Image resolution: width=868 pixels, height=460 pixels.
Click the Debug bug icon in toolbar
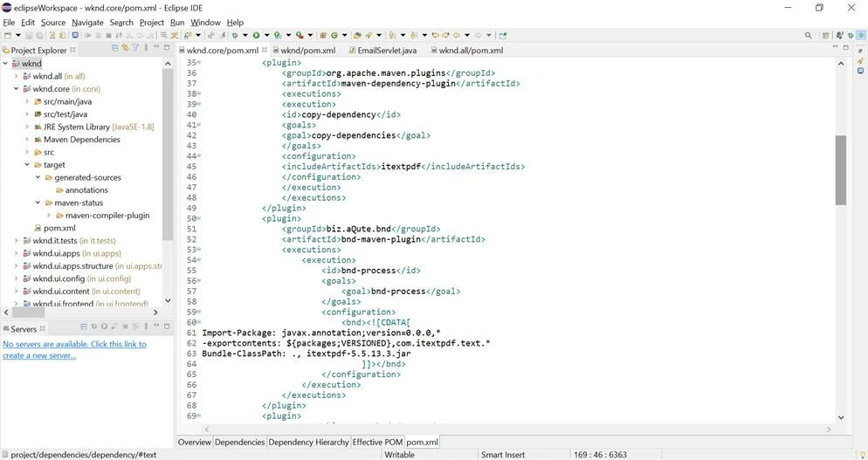(x=235, y=36)
